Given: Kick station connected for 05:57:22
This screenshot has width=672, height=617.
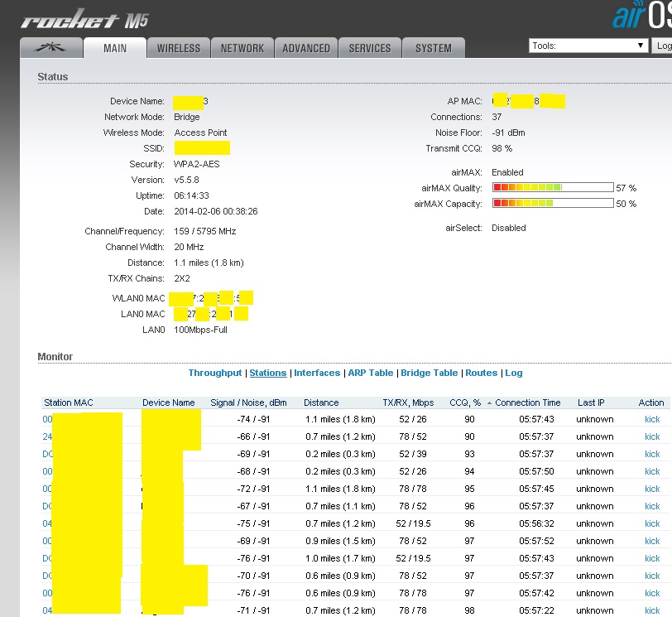Looking at the screenshot, I should 652,610.
